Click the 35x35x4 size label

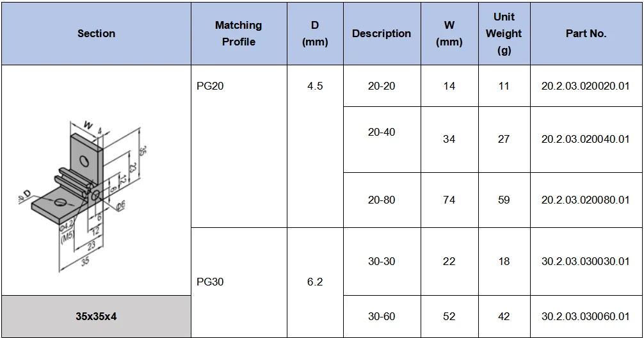pyautogui.click(x=96, y=316)
